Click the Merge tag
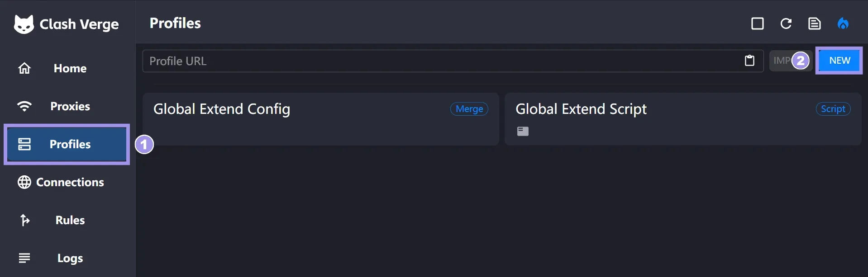868x277 pixels. click(469, 109)
